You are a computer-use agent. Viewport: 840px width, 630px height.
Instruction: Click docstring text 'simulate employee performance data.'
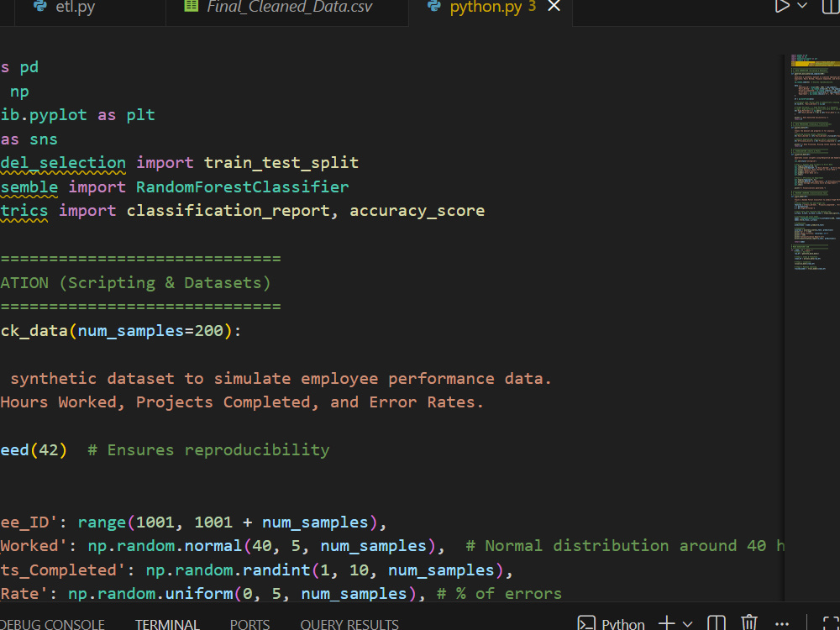[382, 379]
